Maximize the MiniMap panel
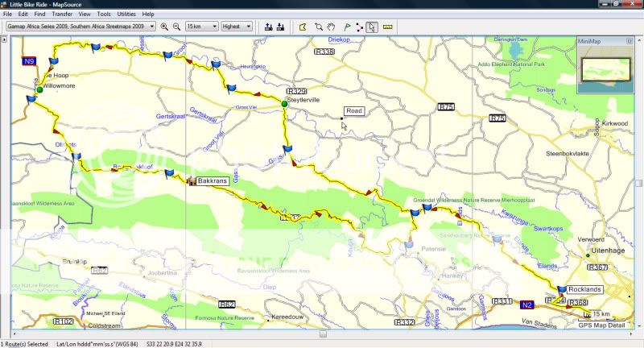 [x=630, y=41]
